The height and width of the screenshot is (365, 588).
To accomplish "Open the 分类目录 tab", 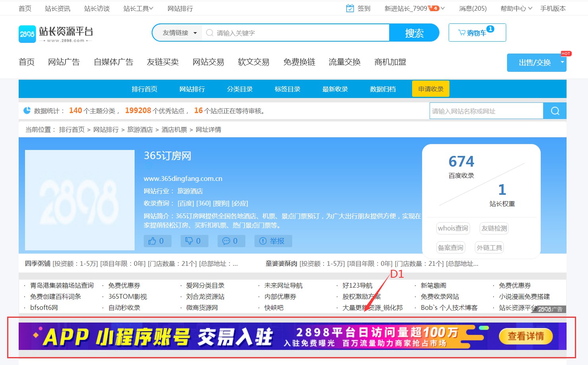I will click(240, 89).
